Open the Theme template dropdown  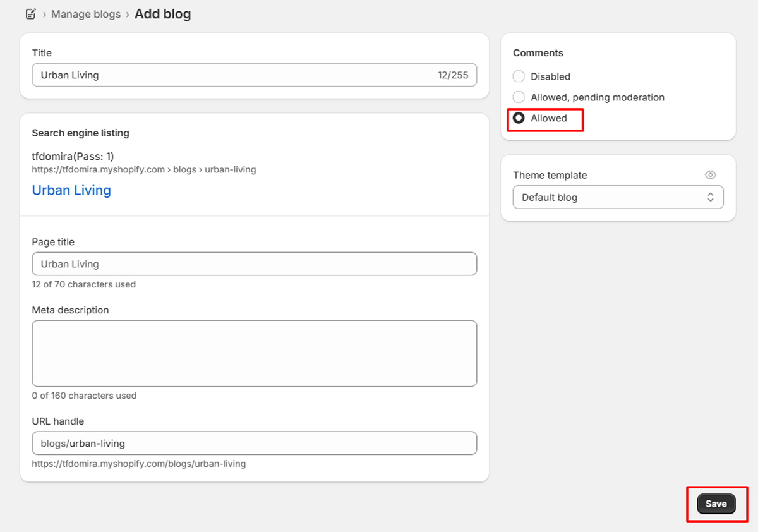click(x=618, y=197)
